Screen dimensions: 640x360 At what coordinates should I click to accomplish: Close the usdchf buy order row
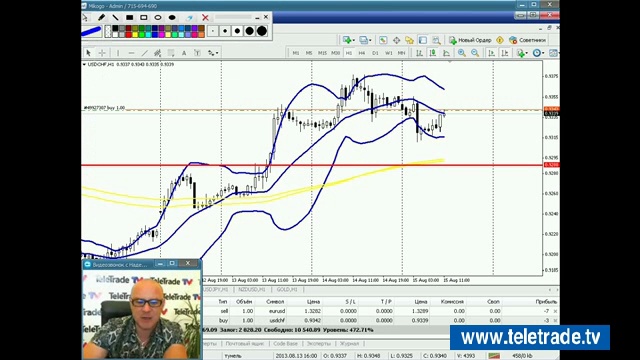coord(555,320)
